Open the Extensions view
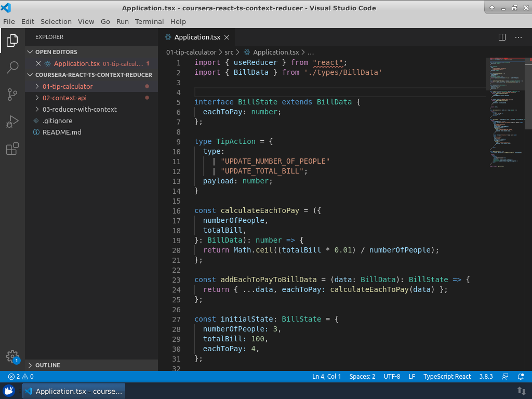The height and width of the screenshot is (399, 532). point(12,150)
